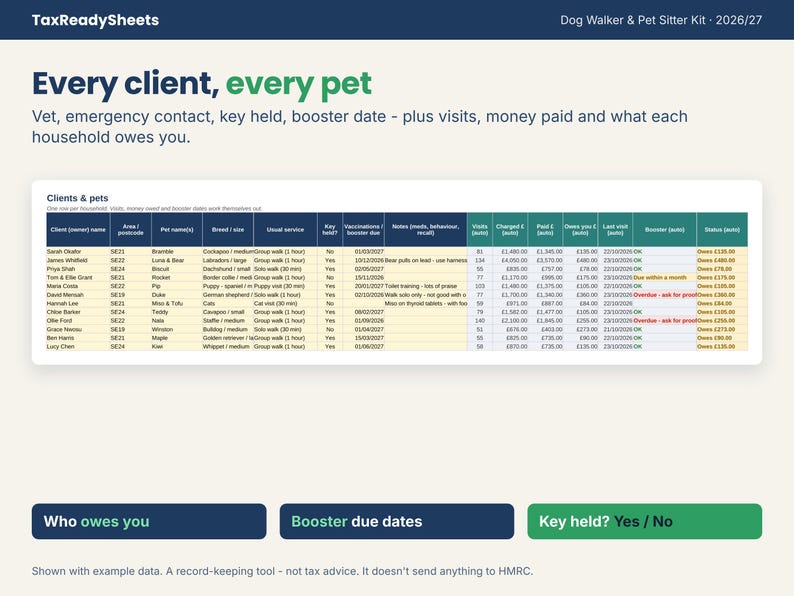The width and height of the screenshot is (794, 596).
Task: Select the "Usual service" column header
Action: point(285,229)
